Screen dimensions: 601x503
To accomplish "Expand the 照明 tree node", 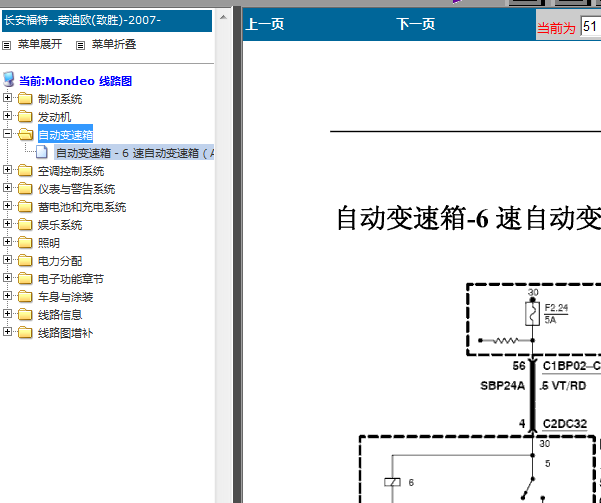I will tap(7, 242).
